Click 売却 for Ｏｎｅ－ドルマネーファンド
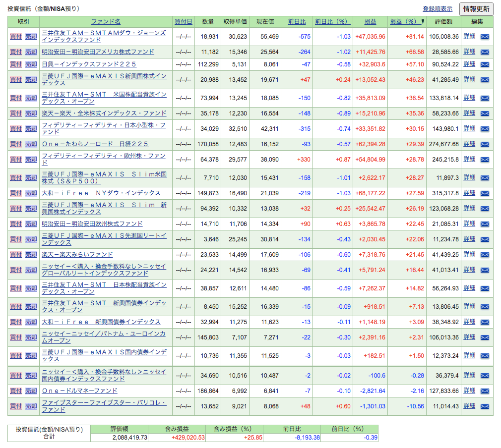The image size is (501, 448). click(x=31, y=391)
